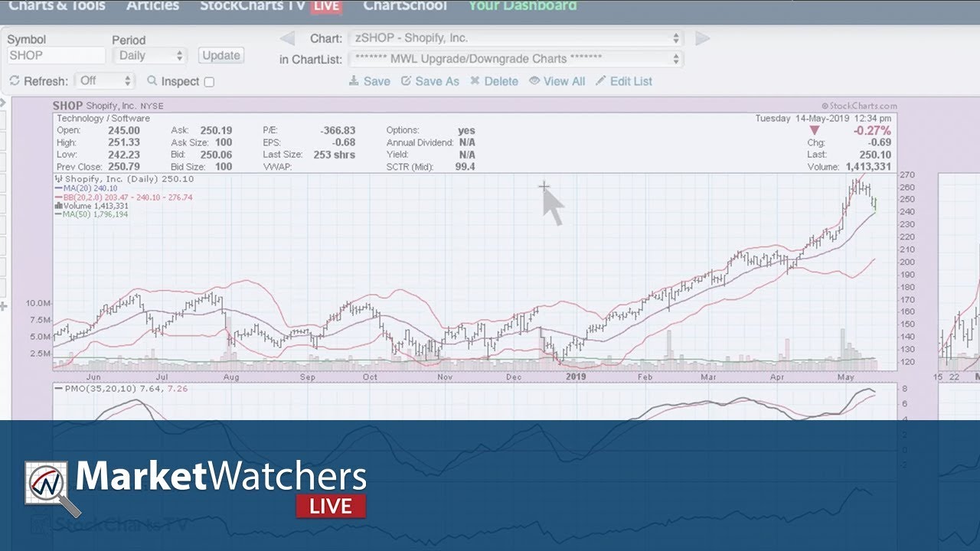Screen dimensions: 980x551
Task: Click the PMO(35,20,10) indicator label
Action: point(121,389)
